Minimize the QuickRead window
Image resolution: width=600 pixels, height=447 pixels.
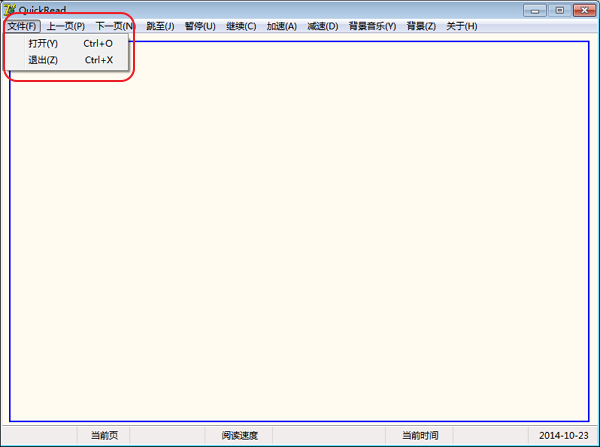(x=535, y=10)
